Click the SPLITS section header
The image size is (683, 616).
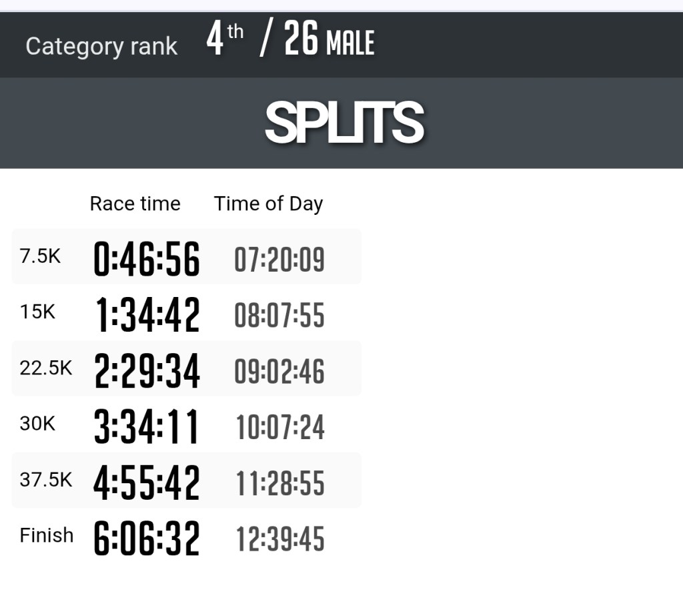pyautogui.click(x=344, y=122)
